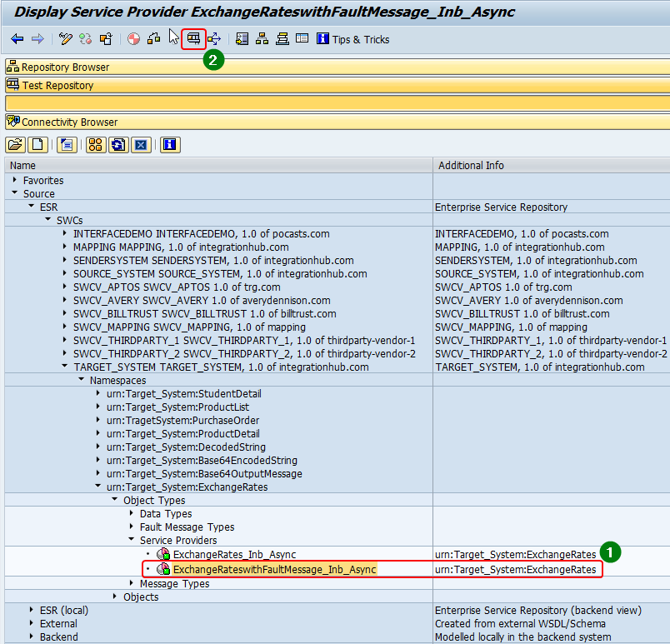Collapse the ESR node
Viewport: 670px width, 644px height.
pyautogui.click(x=32, y=207)
